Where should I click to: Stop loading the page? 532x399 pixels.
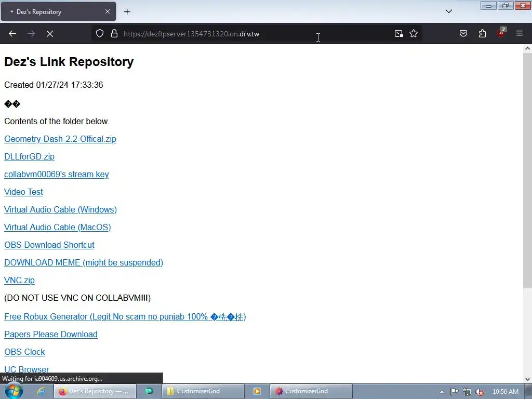click(x=50, y=34)
